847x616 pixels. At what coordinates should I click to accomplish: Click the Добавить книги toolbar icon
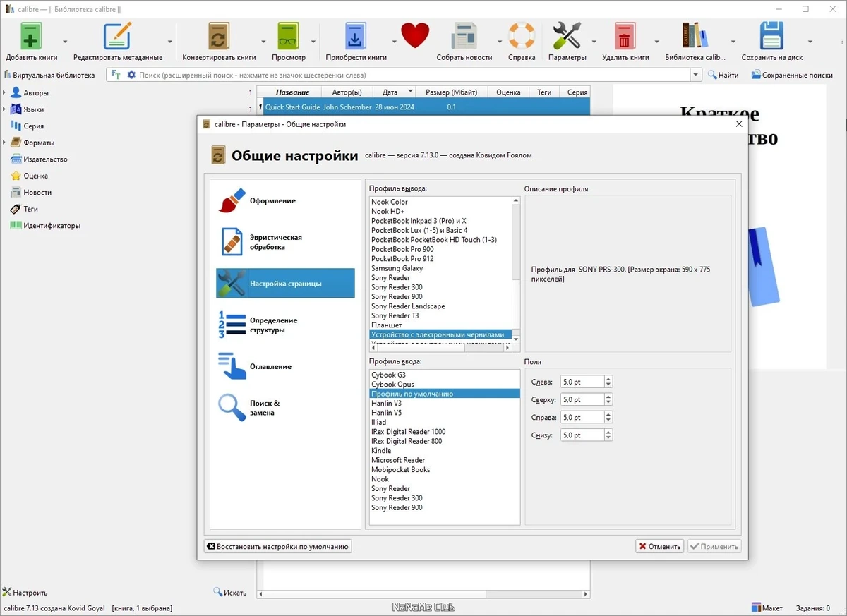[x=31, y=37]
